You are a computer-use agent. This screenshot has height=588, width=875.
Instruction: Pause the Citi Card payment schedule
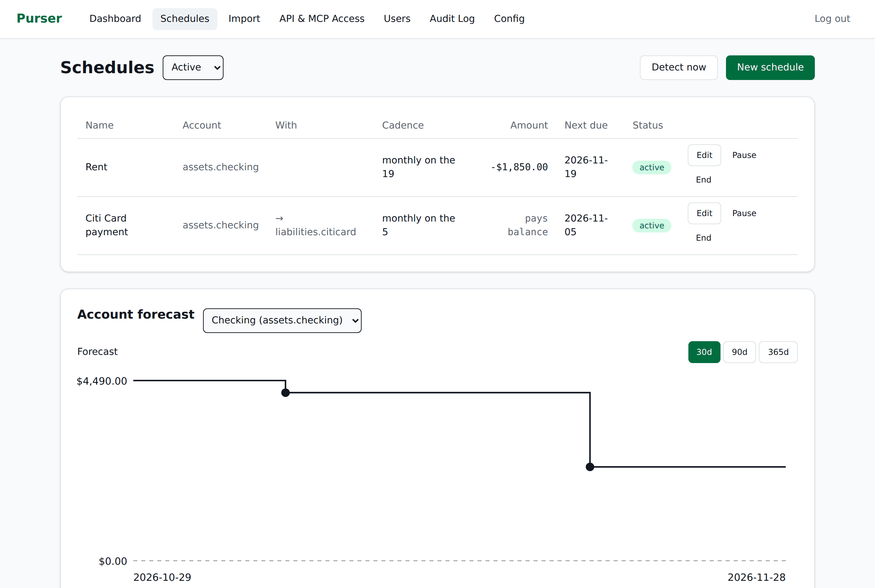click(744, 213)
